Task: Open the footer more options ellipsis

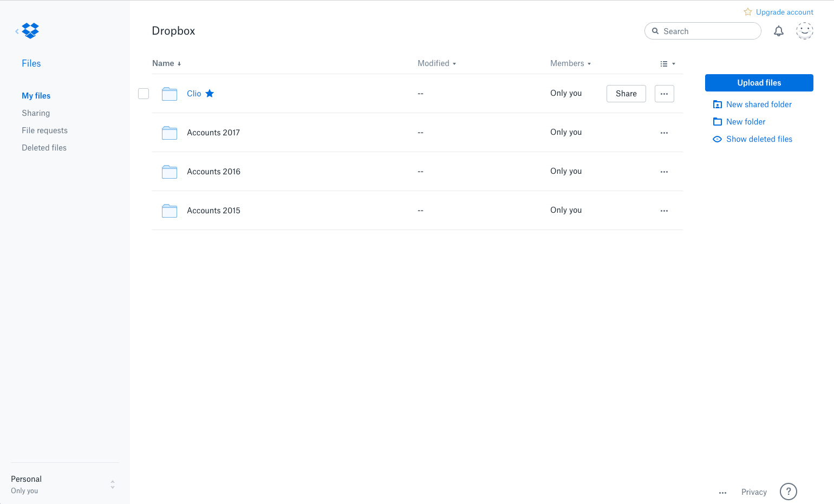Action: pyautogui.click(x=723, y=493)
